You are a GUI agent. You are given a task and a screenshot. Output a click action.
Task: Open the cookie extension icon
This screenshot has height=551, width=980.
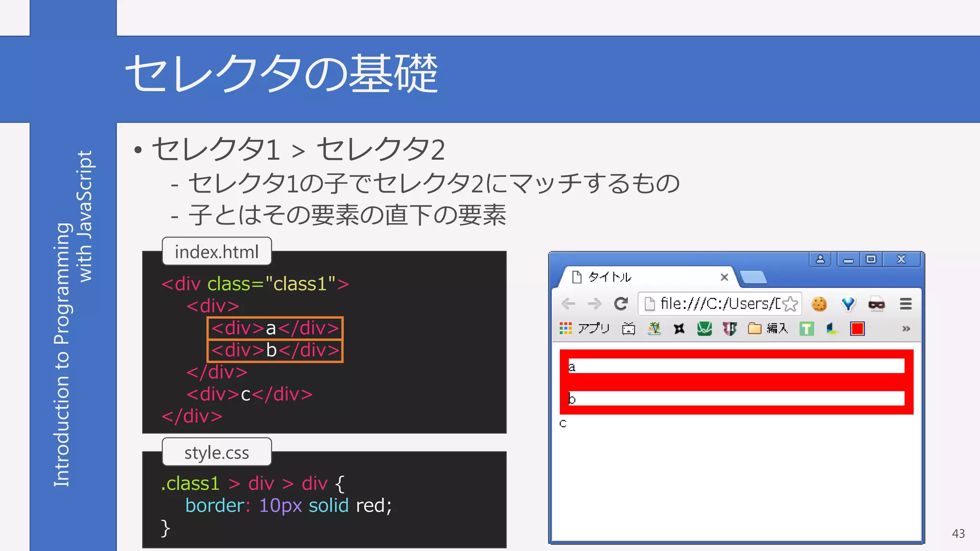pyautogui.click(x=819, y=304)
